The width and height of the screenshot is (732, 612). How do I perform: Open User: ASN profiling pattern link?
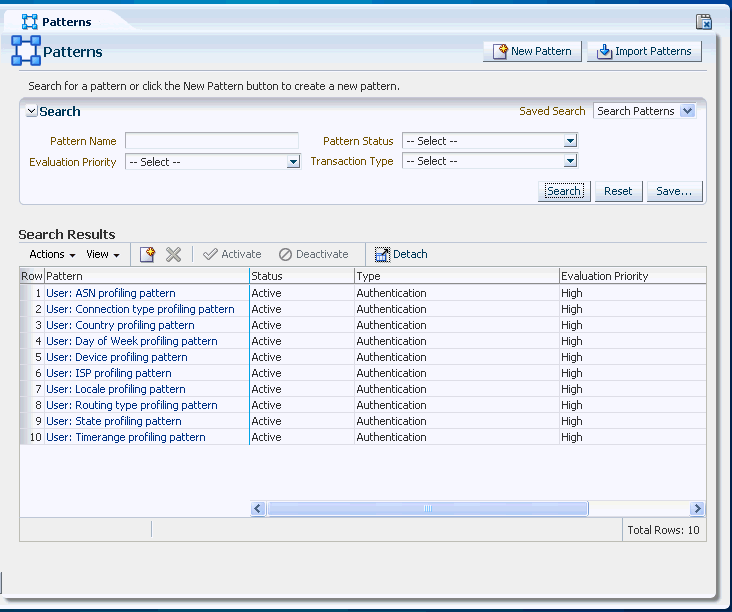click(110, 294)
